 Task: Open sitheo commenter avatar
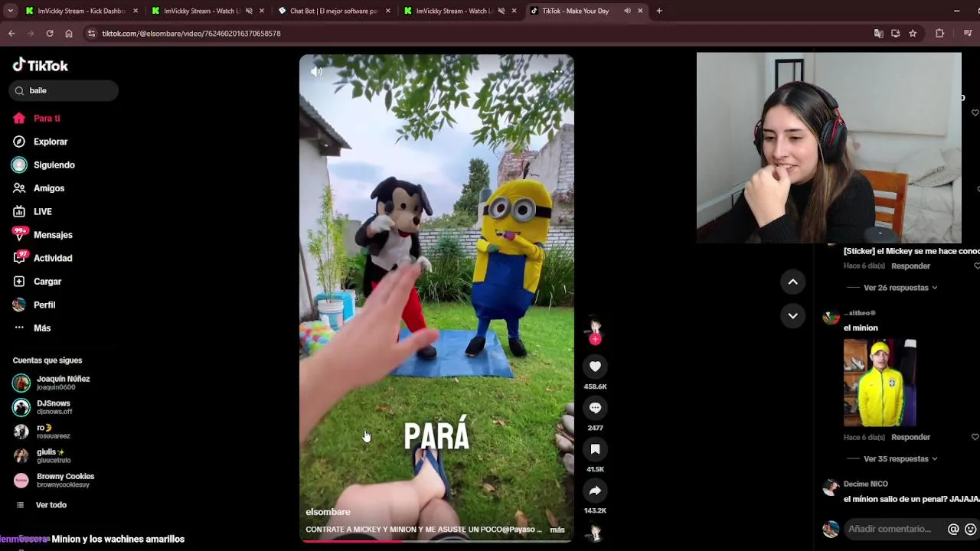pos(831,318)
